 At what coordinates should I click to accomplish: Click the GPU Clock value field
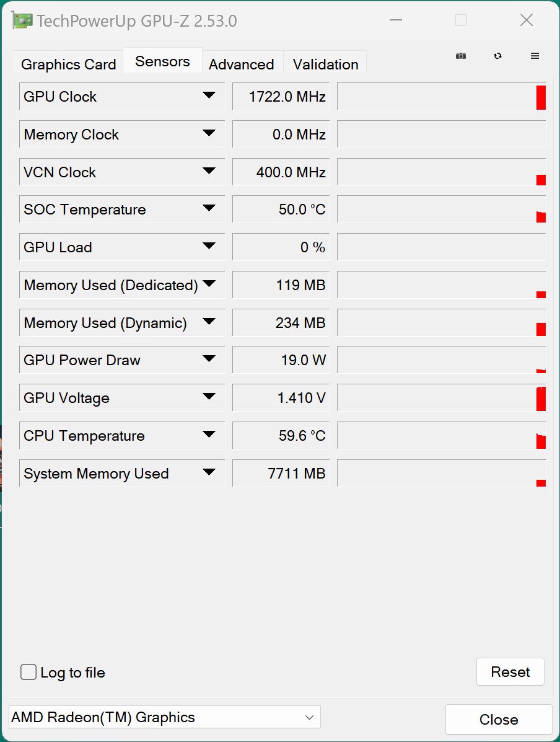[x=281, y=97]
